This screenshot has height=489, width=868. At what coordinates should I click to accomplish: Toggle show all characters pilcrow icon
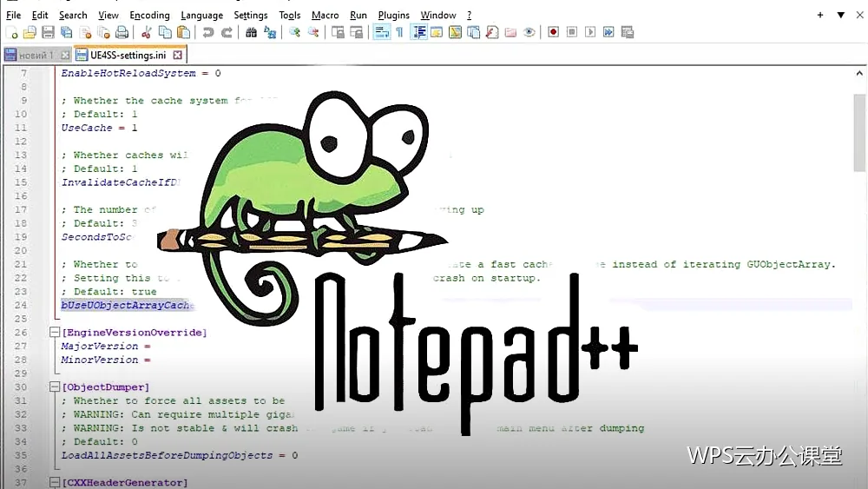399,33
